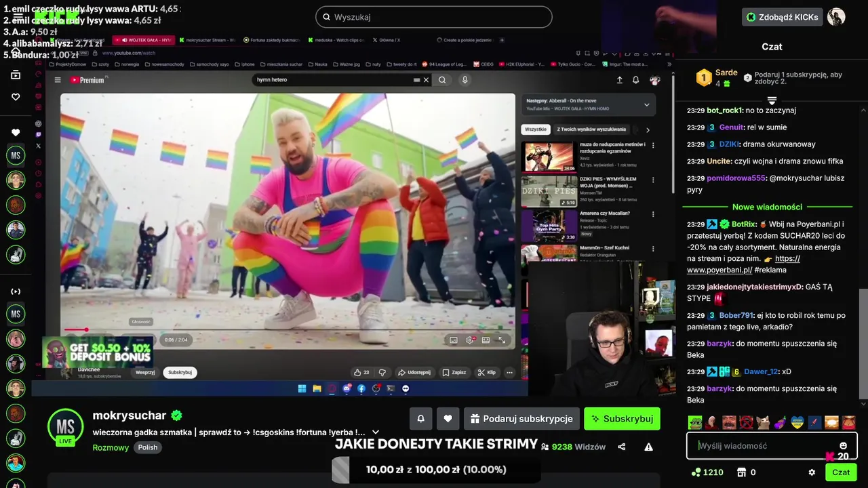Open options for DZIKI PIES video
Image resolution: width=868 pixels, height=488 pixels.
click(653, 180)
